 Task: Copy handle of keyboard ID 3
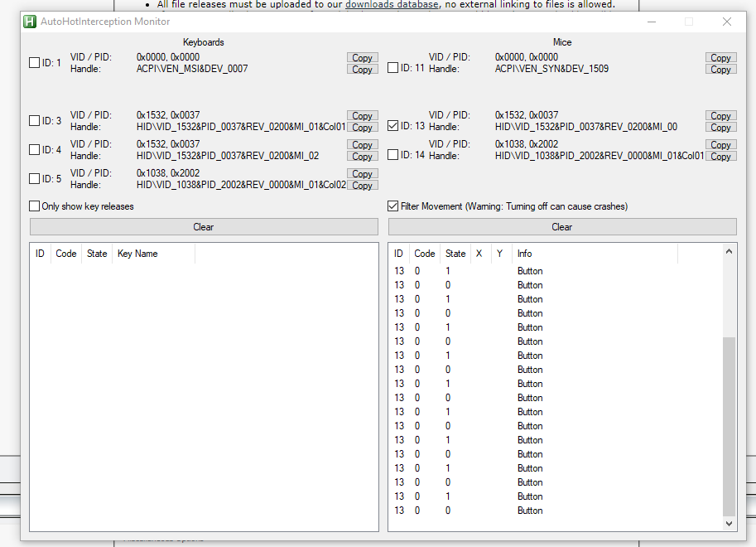tap(362, 127)
